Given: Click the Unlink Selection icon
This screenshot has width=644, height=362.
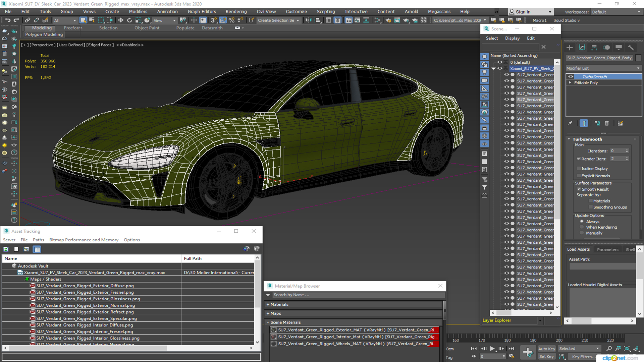Looking at the screenshot, I should (x=36, y=20).
